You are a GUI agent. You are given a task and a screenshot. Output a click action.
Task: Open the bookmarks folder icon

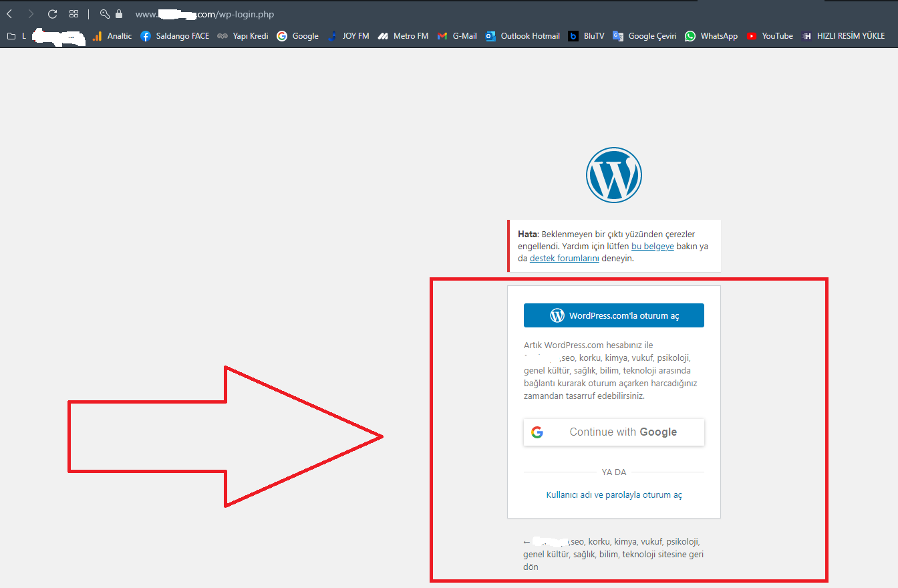(11, 36)
